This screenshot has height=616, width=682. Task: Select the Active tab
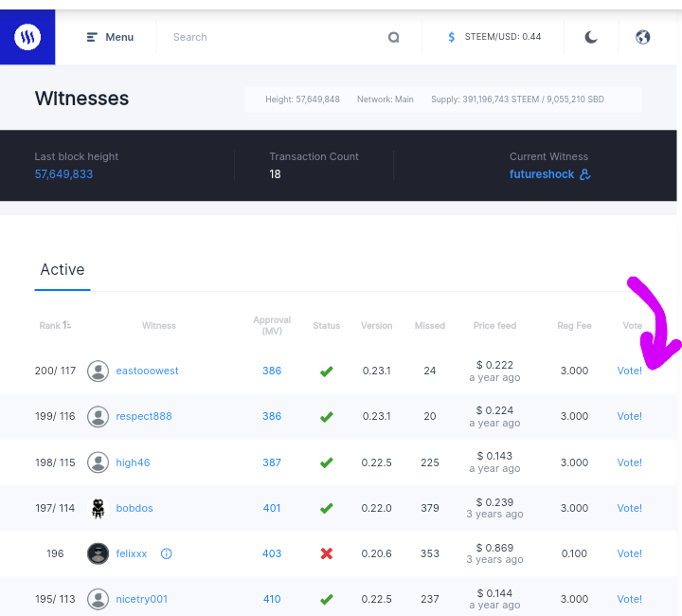point(63,269)
